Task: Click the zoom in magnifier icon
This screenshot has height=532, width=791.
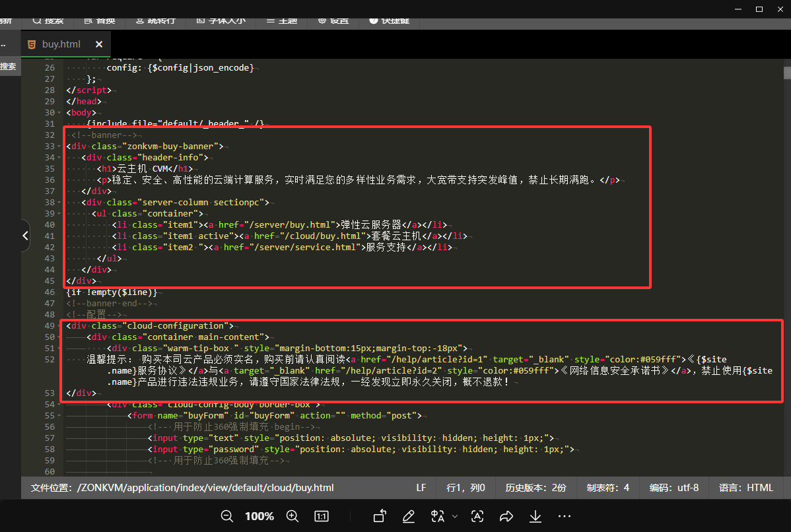Action: pyautogui.click(x=292, y=516)
